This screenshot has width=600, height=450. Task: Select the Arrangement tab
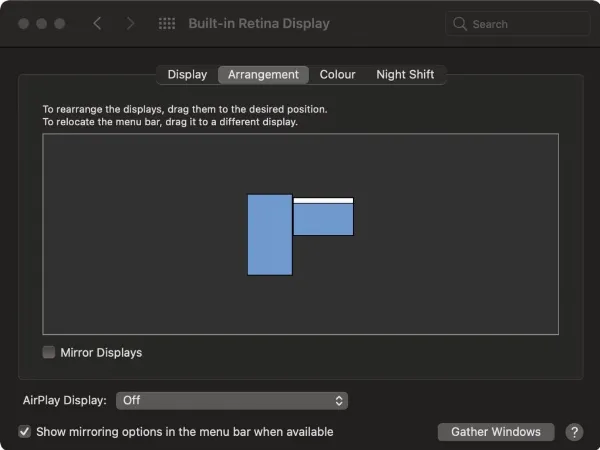263,74
